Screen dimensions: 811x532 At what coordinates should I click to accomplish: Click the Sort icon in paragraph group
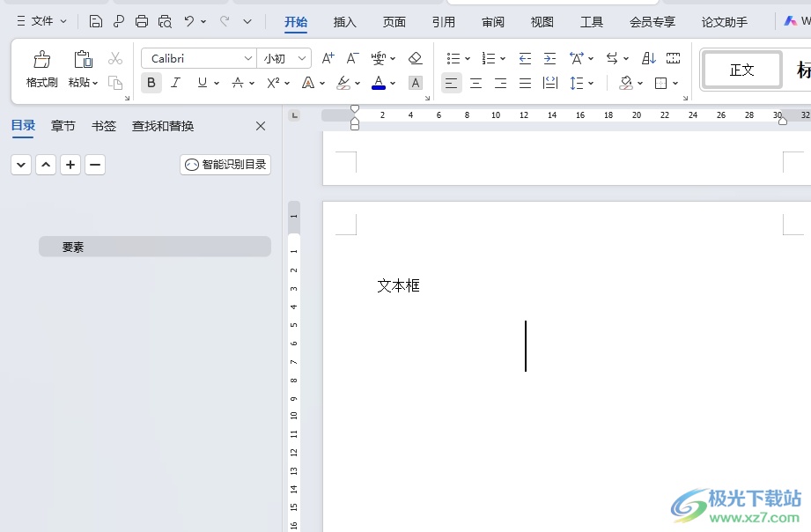pyautogui.click(x=649, y=58)
